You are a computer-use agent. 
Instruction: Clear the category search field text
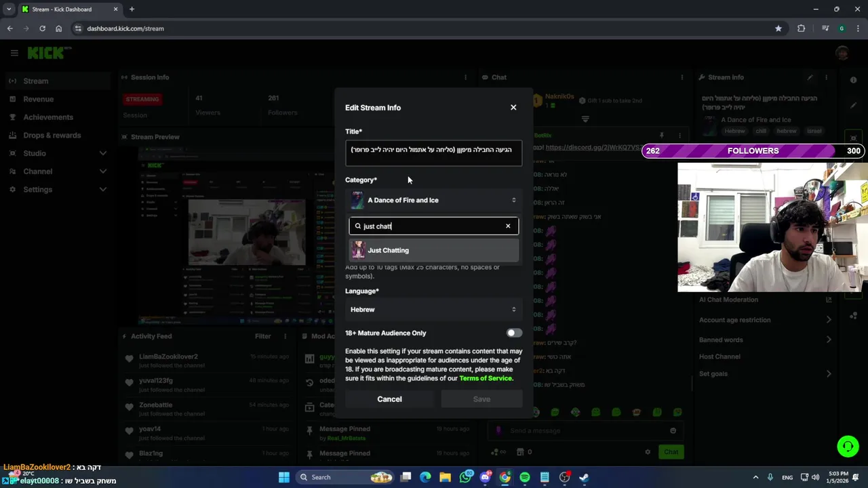click(x=508, y=226)
